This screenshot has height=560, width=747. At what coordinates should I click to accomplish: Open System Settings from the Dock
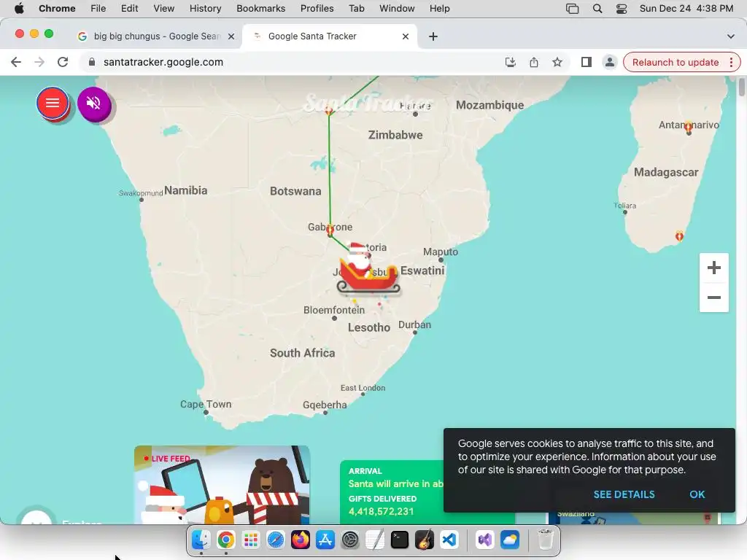pyautogui.click(x=350, y=540)
